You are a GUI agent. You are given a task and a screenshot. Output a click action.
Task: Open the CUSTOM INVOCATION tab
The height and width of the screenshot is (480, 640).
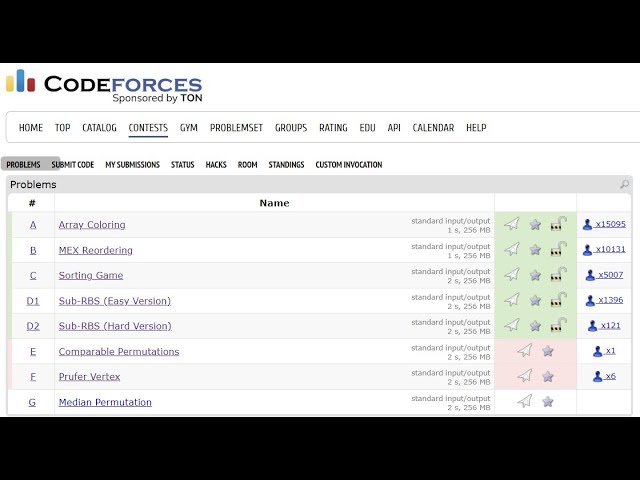point(349,164)
